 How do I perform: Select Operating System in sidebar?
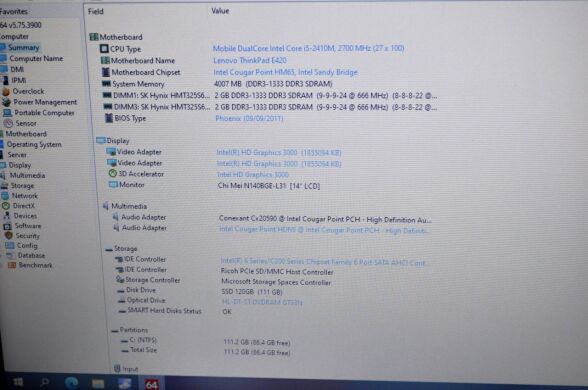[34, 144]
